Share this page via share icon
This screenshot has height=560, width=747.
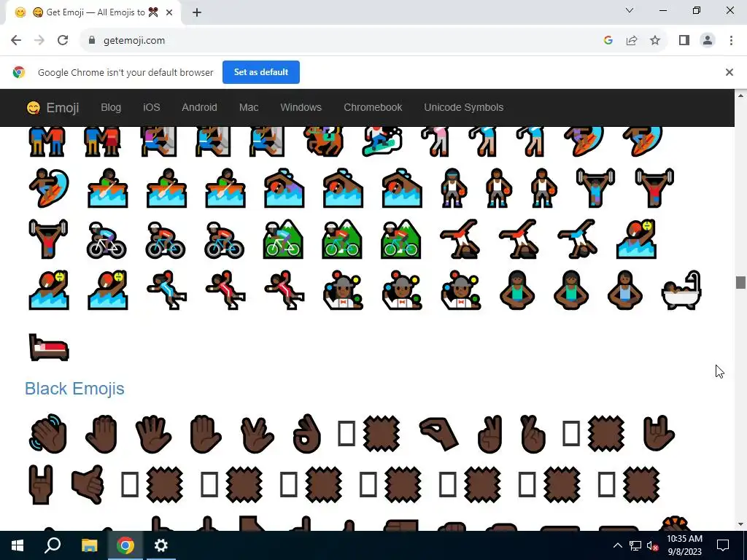tap(632, 41)
